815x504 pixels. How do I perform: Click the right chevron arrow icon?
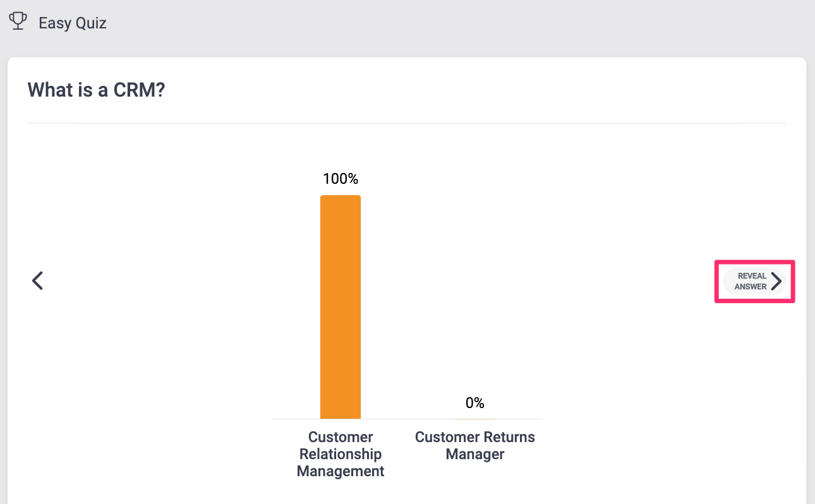pyautogui.click(x=776, y=281)
